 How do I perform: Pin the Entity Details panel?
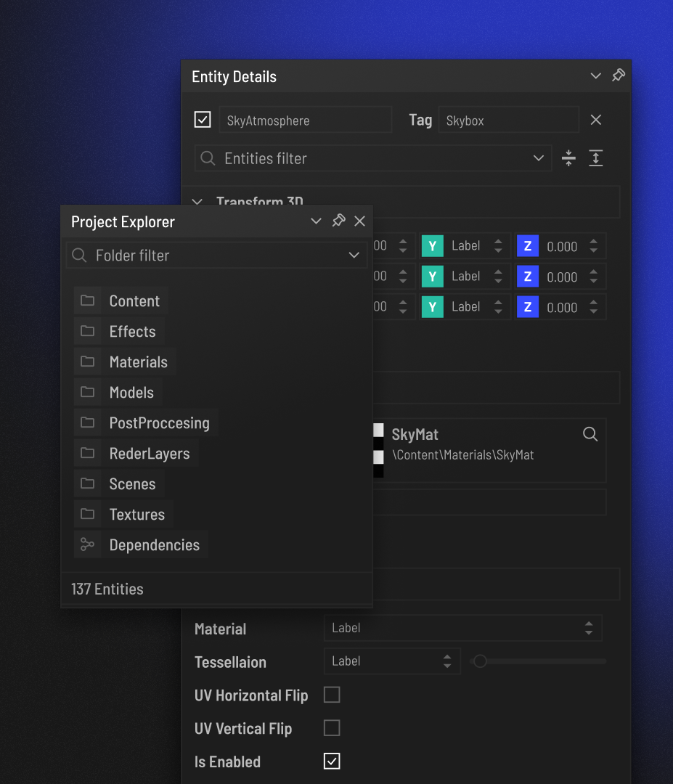[x=619, y=75]
